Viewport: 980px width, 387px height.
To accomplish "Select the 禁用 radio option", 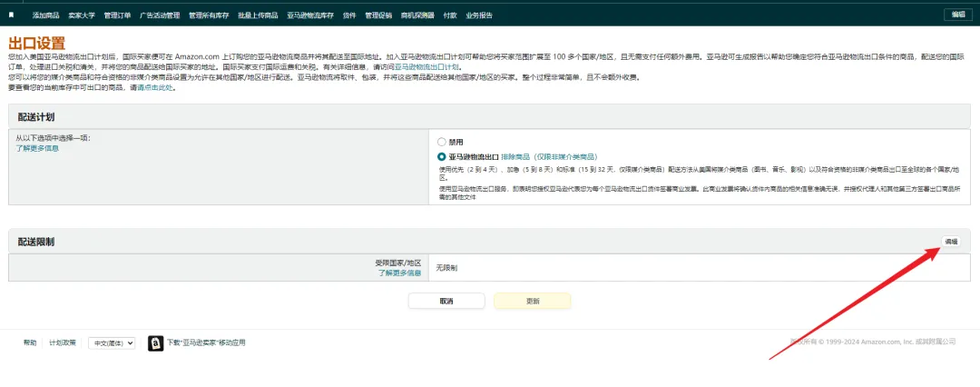I will (442, 142).
